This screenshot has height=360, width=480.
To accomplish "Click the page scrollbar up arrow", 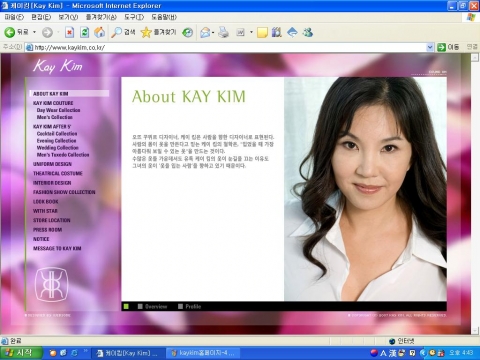I will [x=475, y=57].
